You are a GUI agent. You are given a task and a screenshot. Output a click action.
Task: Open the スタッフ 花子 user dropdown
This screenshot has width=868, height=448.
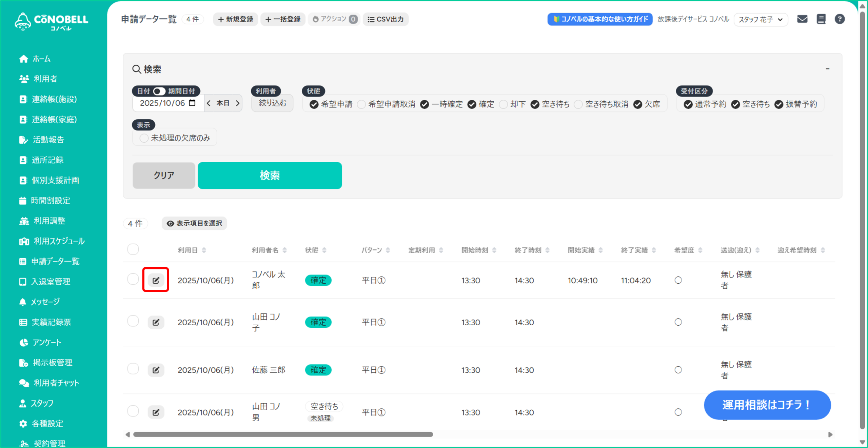[x=761, y=19]
